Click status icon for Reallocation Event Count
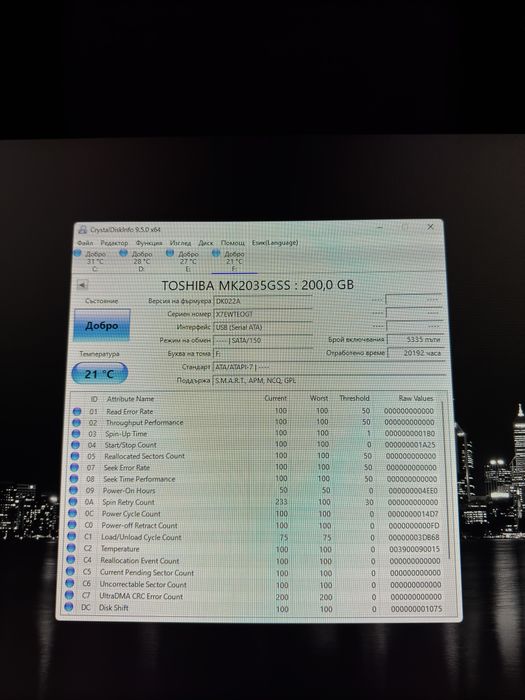Viewport: 525px width, 700px height. (x=71, y=560)
